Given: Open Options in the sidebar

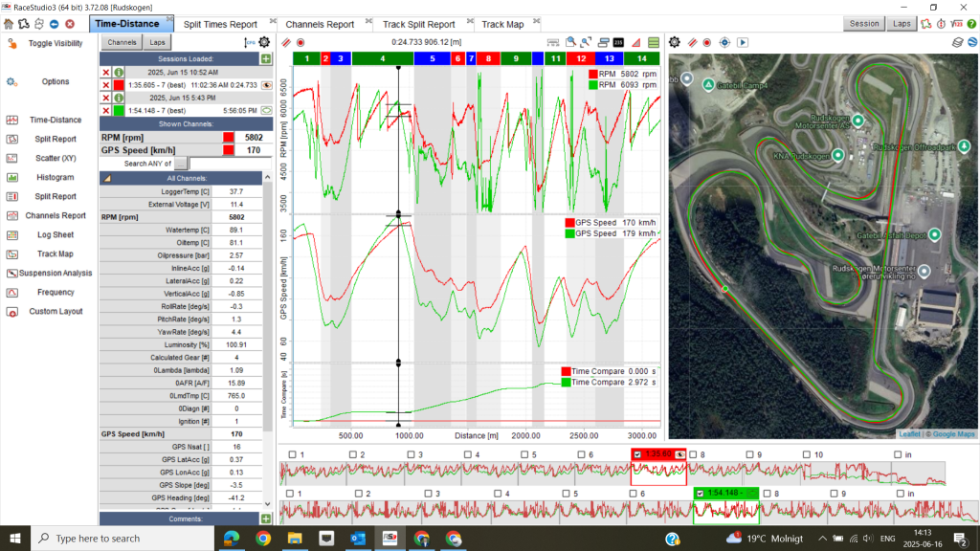Looking at the screenshot, I should (55, 82).
